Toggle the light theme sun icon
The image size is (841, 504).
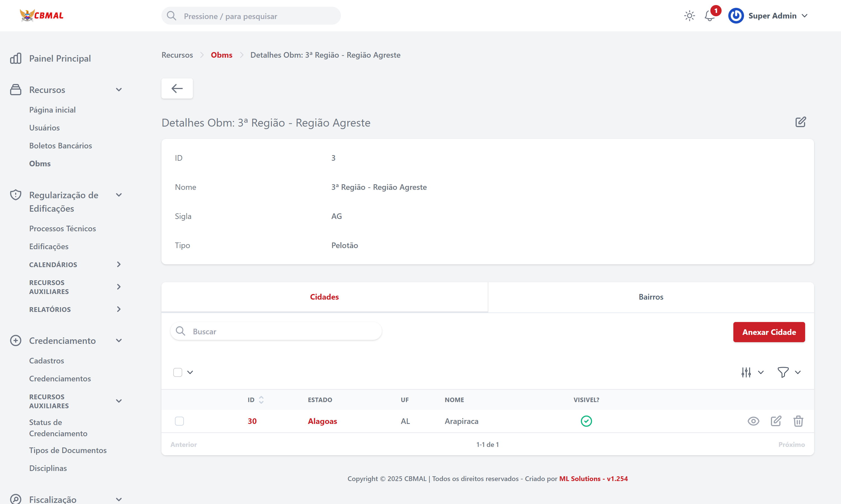coord(689,16)
